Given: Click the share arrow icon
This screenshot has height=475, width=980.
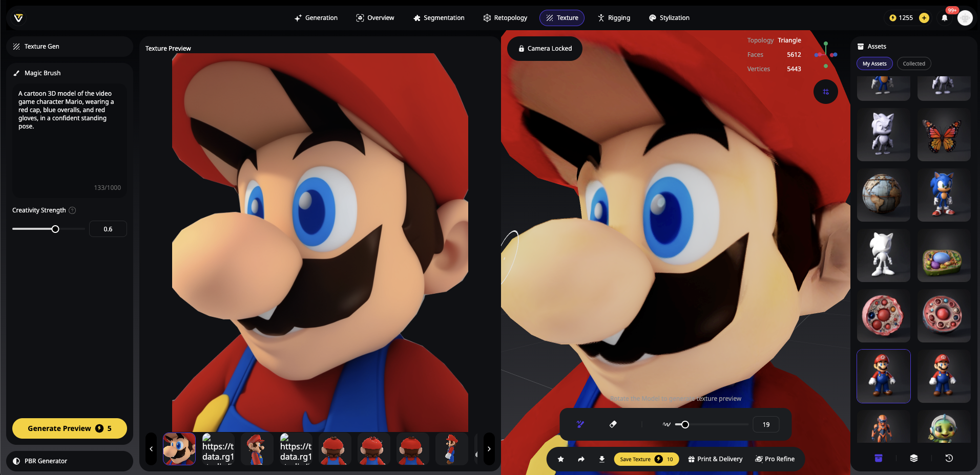Looking at the screenshot, I should click(x=581, y=459).
